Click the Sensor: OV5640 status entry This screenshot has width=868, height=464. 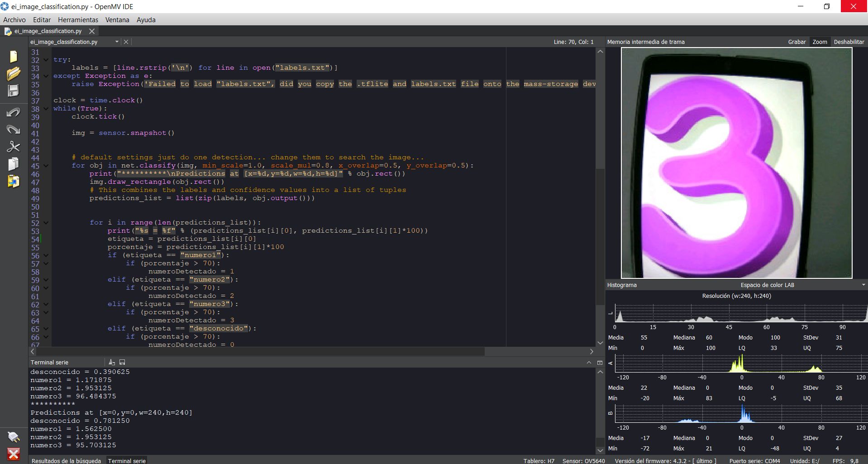click(x=583, y=460)
